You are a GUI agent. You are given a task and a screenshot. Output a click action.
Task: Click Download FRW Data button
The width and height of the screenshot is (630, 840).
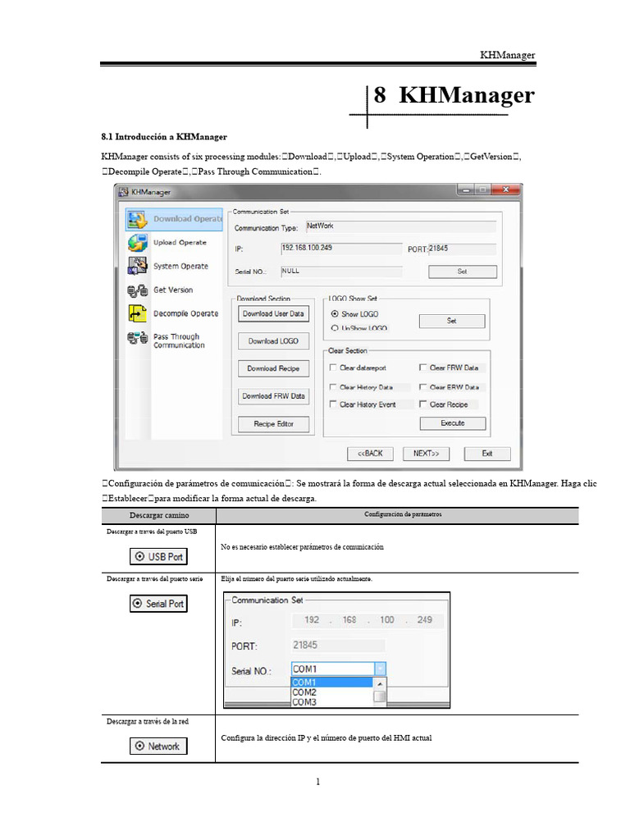pos(273,396)
